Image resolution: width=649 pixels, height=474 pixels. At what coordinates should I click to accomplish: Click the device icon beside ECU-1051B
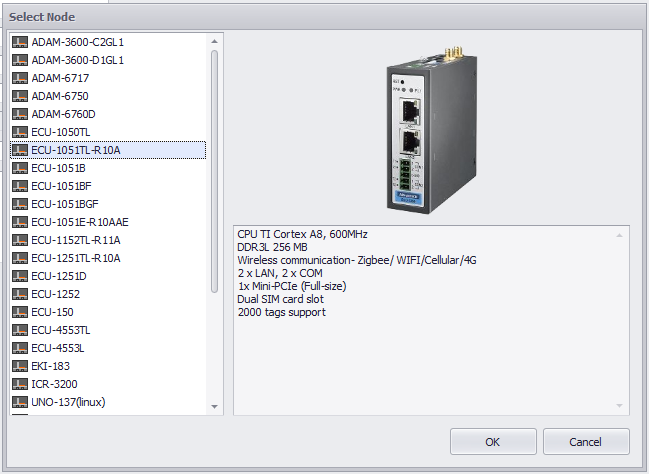[x=20, y=168]
